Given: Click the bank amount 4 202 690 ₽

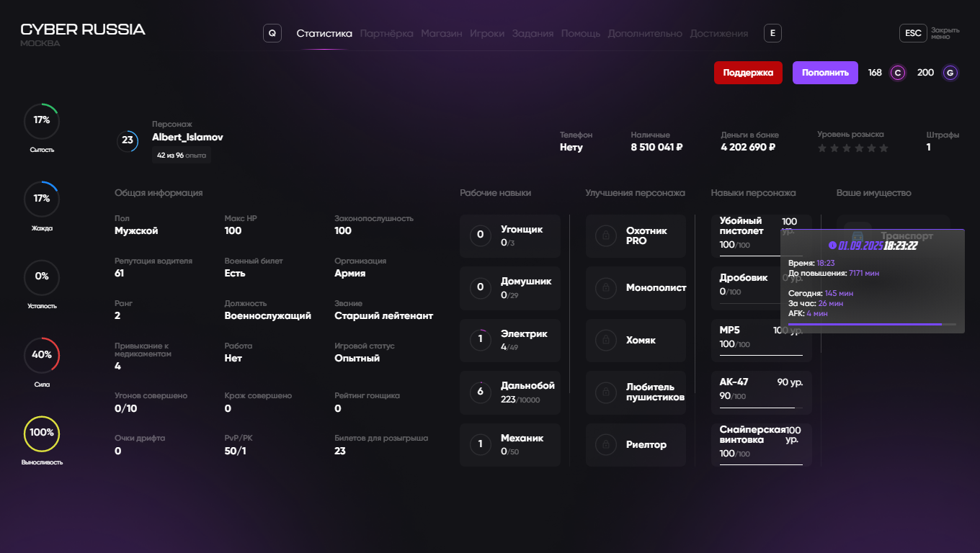Looking at the screenshot, I should 748,147.
